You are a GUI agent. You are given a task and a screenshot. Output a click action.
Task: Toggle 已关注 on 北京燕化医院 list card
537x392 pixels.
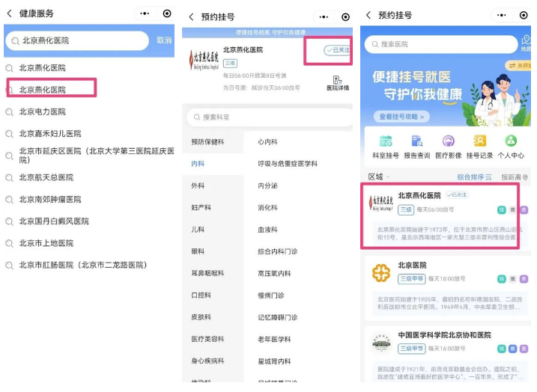(x=457, y=195)
